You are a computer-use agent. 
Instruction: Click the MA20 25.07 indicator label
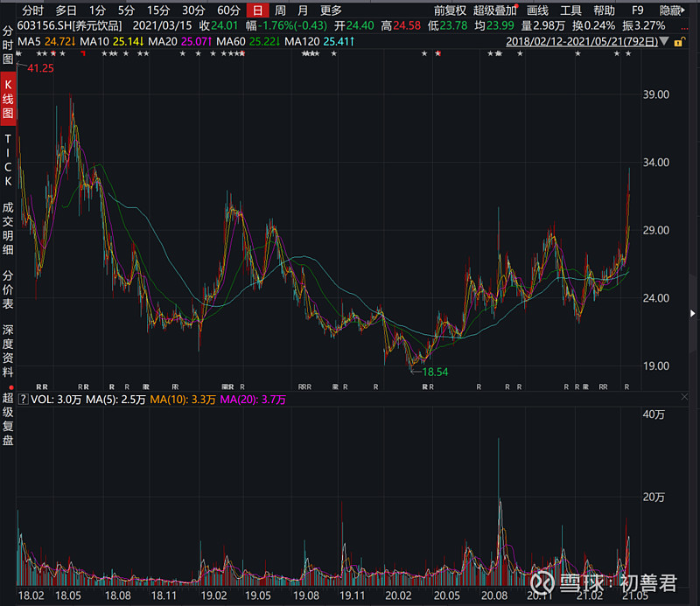[x=180, y=42]
